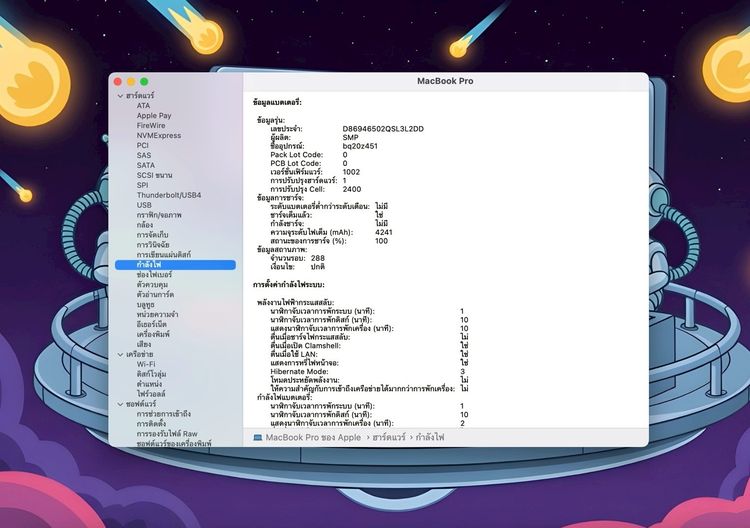Screen dimensions: 750x528
Task: Click ฮาร์ดแวร์ breadcrumb in the path bar
Action: coord(389,437)
